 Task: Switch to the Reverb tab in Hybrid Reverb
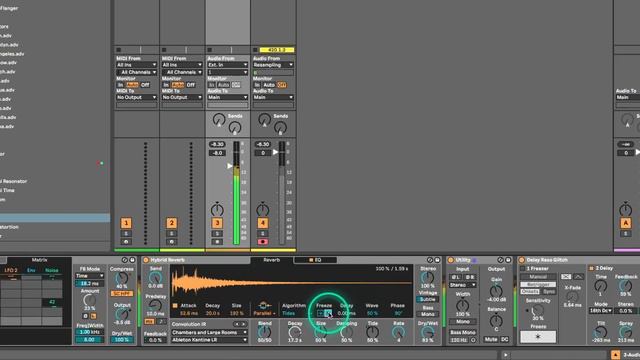click(x=271, y=260)
